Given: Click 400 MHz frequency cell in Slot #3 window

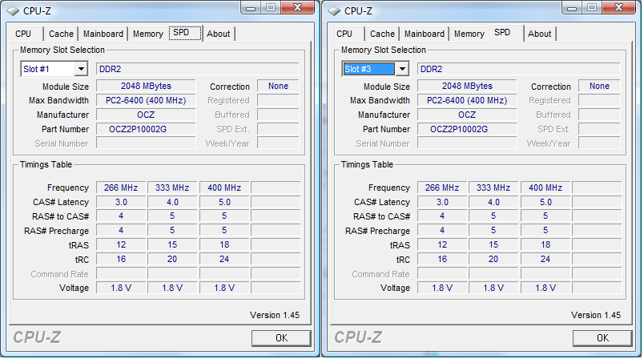Looking at the screenshot, I should (545, 188).
